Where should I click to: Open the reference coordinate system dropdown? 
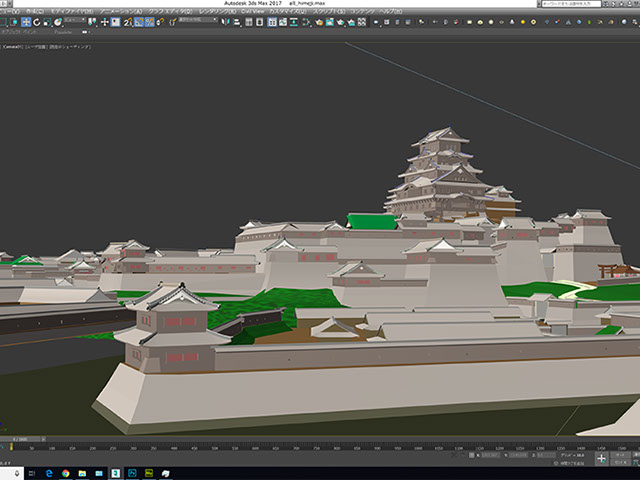(73, 21)
